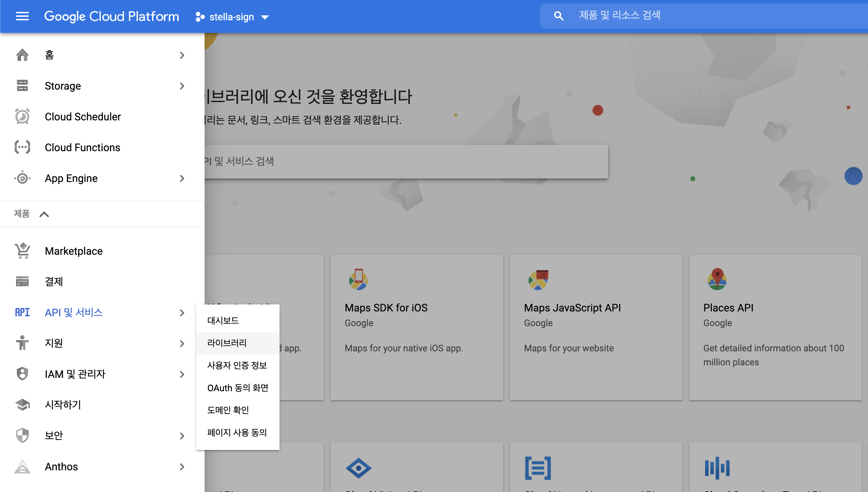The width and height of the screenshot is (868, 492).
Task: Open 시작하기 from the sidebar
Action: click(x=102, y=405)
